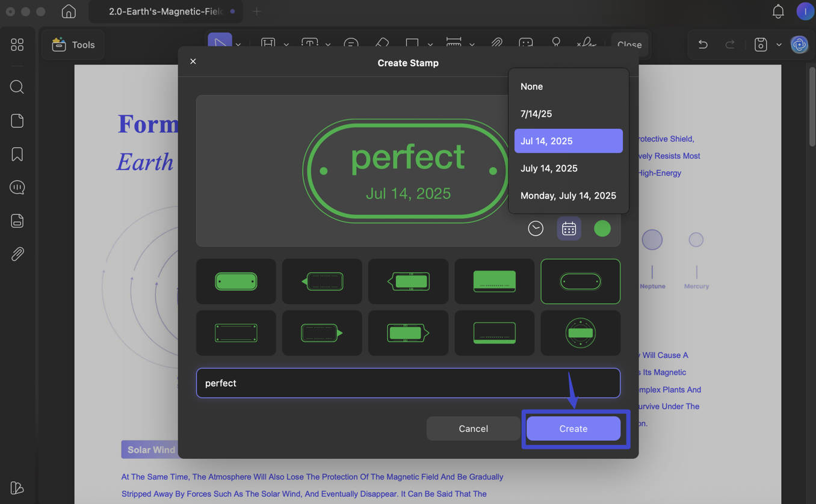816x504 pixels.
Task: Expand the measure tool dropdown arrow
Action: point(472,45)
